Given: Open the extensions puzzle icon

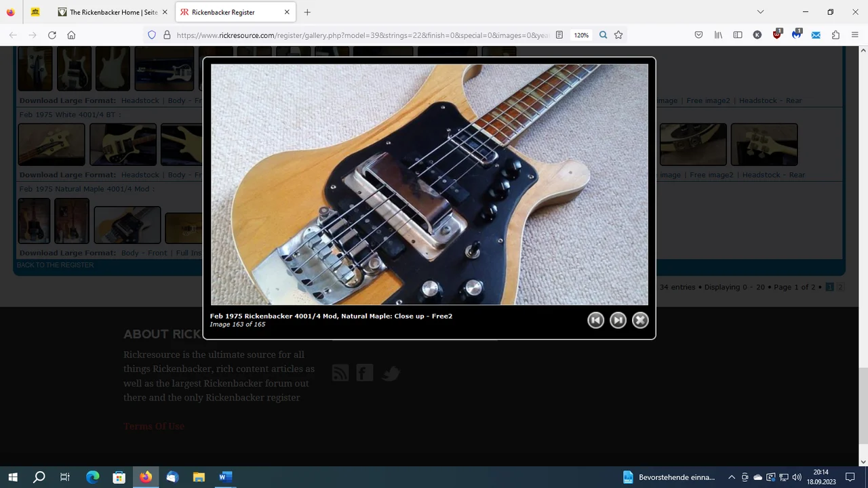Looking at the screenshot, I should [835, 35].
